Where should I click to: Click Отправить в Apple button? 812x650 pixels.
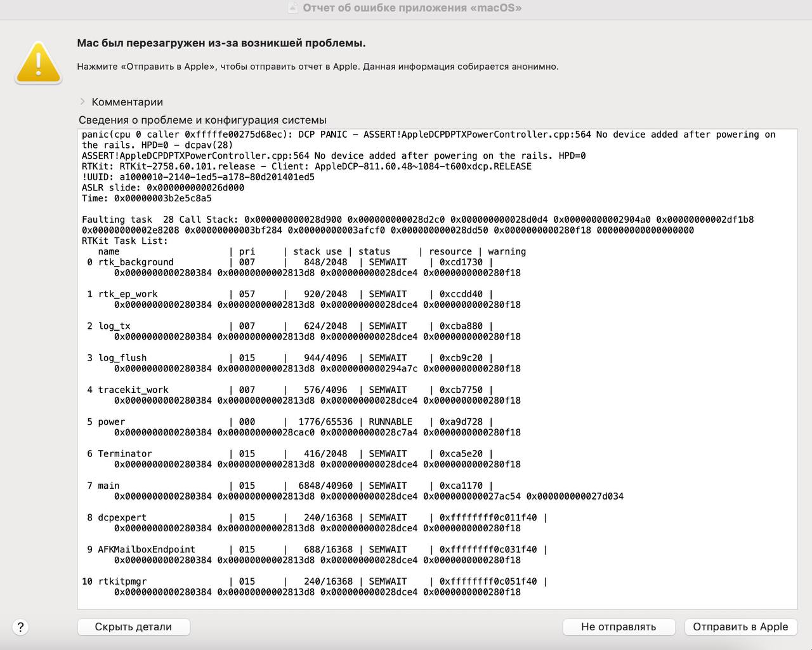click(x=740, y=627)
